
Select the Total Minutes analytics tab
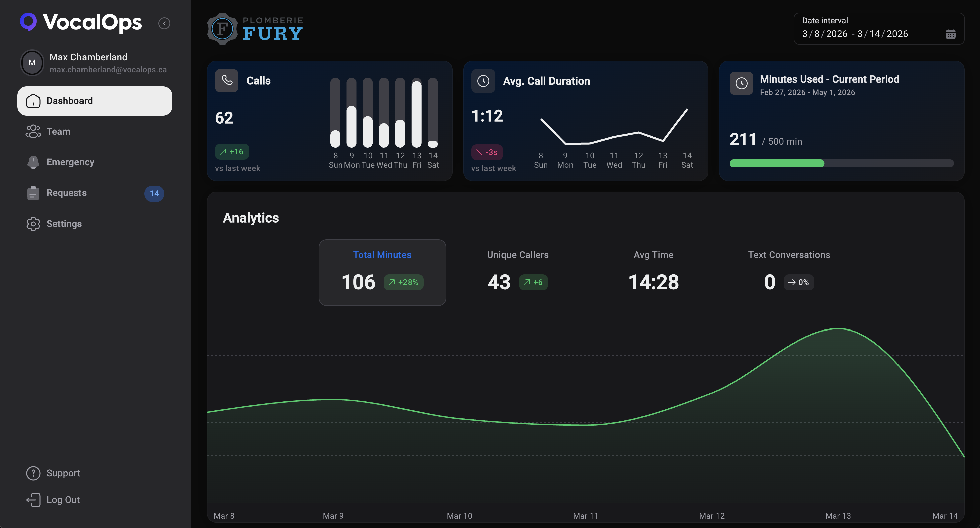pos(382,272)
